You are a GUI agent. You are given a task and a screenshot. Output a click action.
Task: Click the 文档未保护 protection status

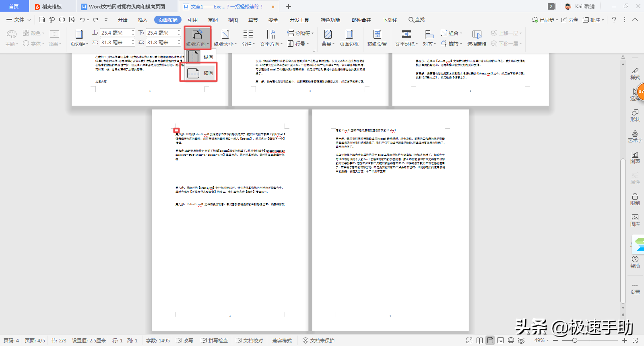point(318,340)
